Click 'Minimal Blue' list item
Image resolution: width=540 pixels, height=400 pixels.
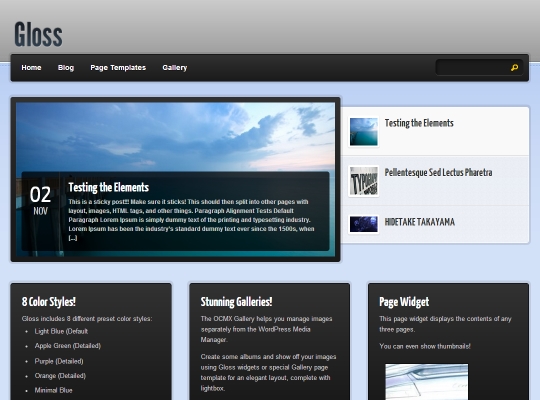(x=53, y=390)
